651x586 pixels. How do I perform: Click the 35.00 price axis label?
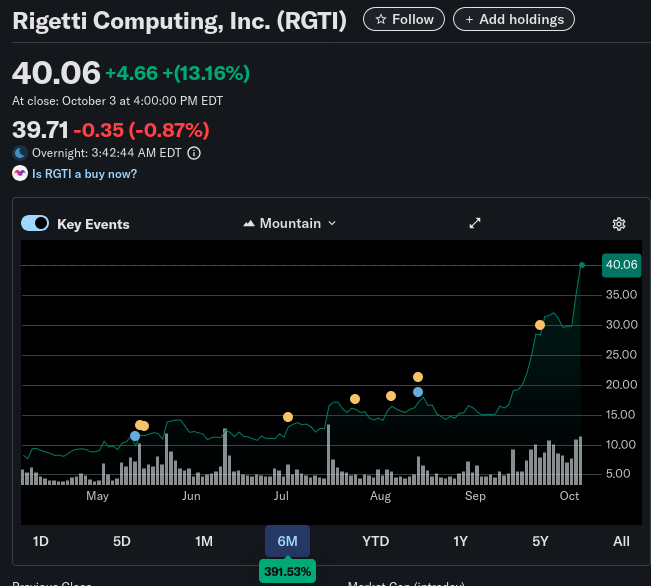click(621, 295)
